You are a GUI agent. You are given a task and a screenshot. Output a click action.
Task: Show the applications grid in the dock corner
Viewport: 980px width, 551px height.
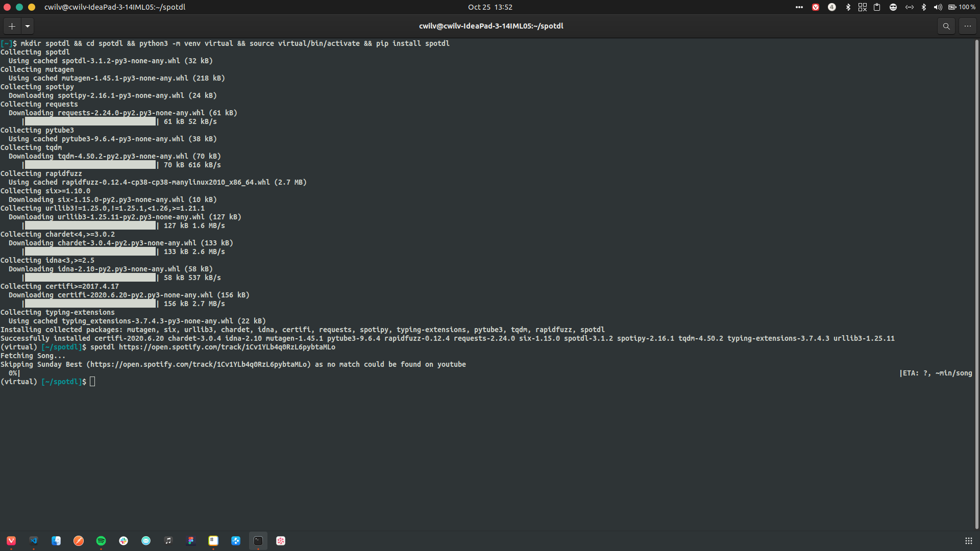tap(969, 541)
